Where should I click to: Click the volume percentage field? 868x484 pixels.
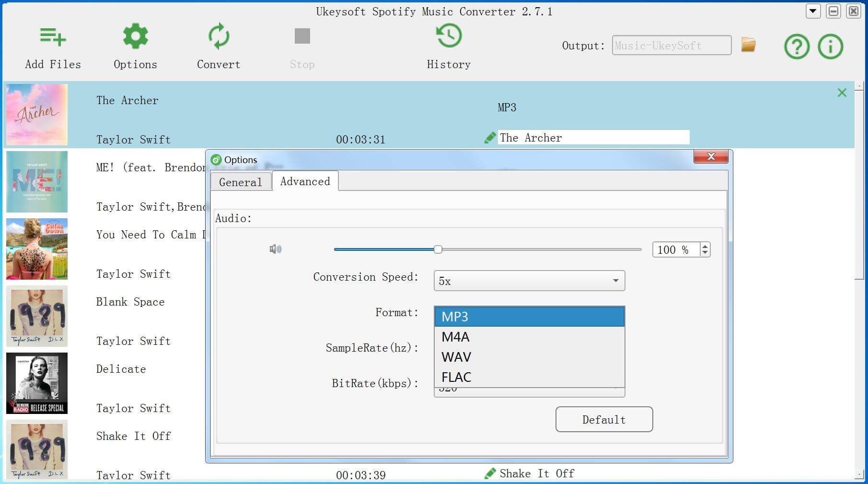click(x=676, y=249)
